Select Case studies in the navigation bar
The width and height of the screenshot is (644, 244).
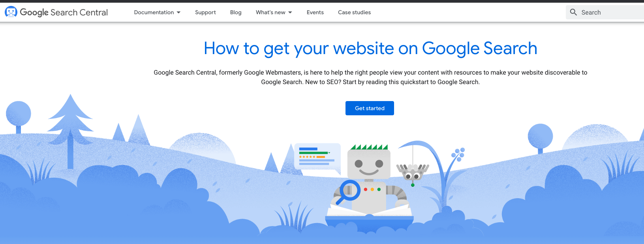click(354, 13)
